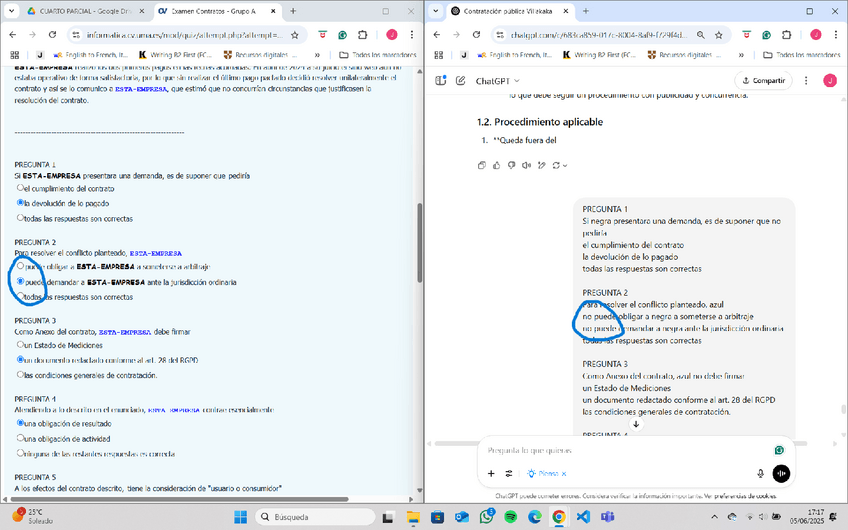Open a new tab in the left browser
This screenshot has height=530, width=848.
[x=293, y=11]
